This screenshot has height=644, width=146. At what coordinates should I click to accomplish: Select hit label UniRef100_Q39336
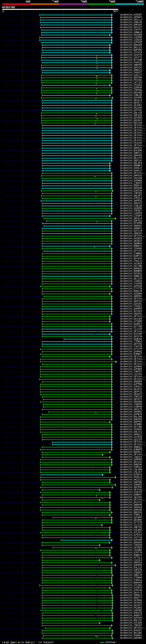tap(131, 191)
